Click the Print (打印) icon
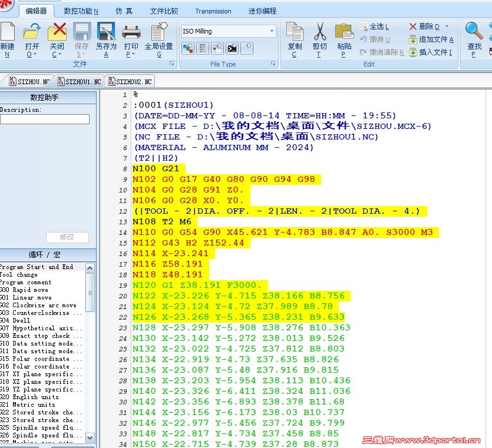Viewport: 492px width, 448px height. 131,32
